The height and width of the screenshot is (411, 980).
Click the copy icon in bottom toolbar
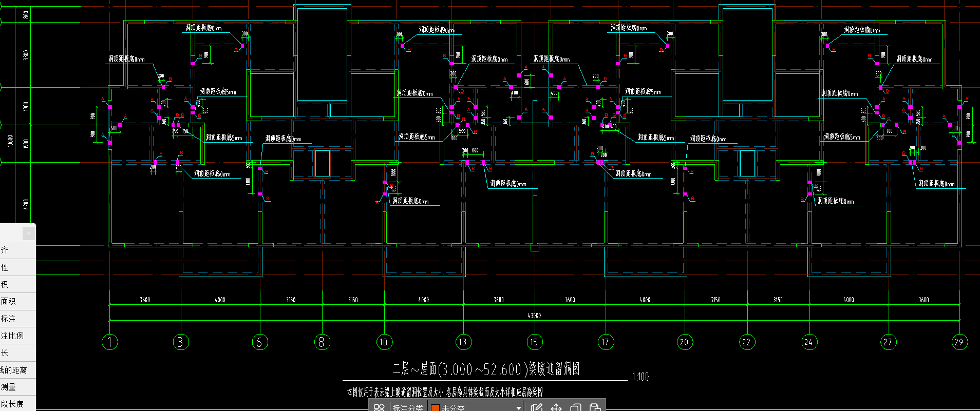(576, 407)
